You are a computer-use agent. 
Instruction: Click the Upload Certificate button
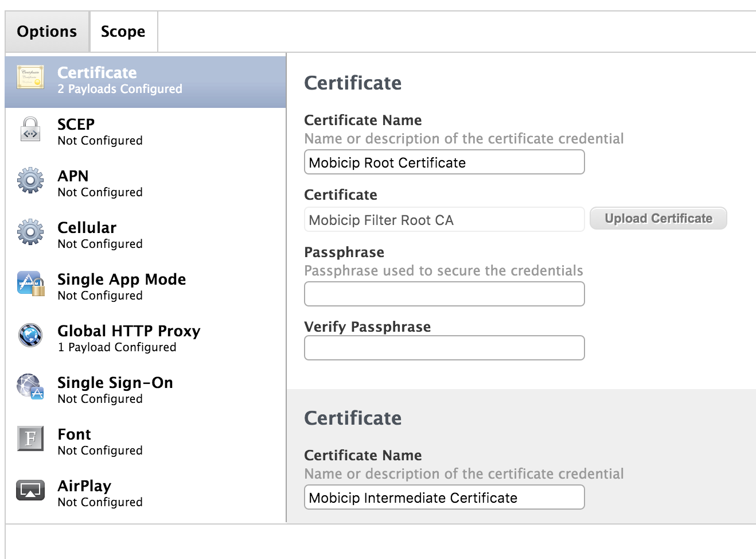658,219
